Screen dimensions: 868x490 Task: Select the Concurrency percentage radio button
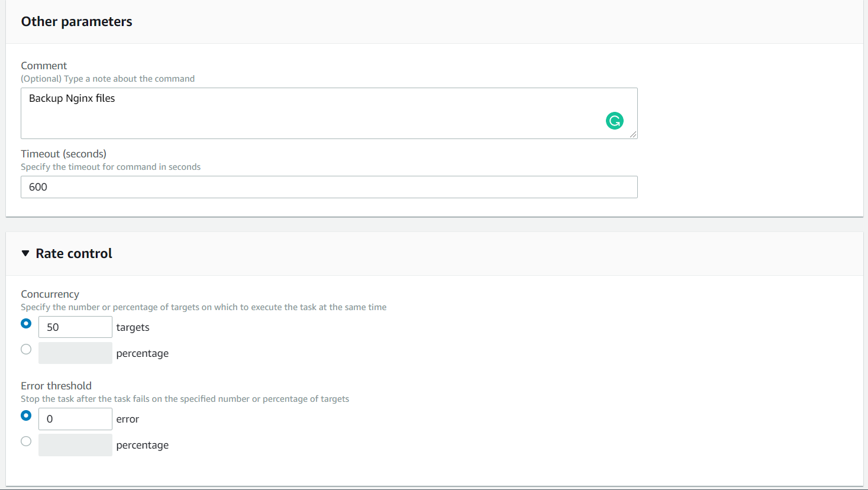click(26, 349)
